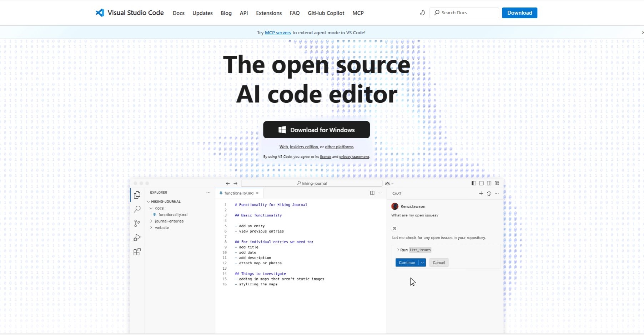644x335 pixels.
Task: Click new chat plus icon
Action: pos(481,194)
